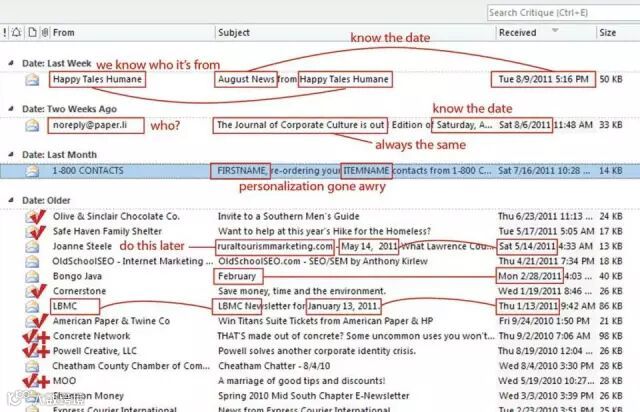Click the '50 KB' size cell
640x412 pixels.
[611, 79]
